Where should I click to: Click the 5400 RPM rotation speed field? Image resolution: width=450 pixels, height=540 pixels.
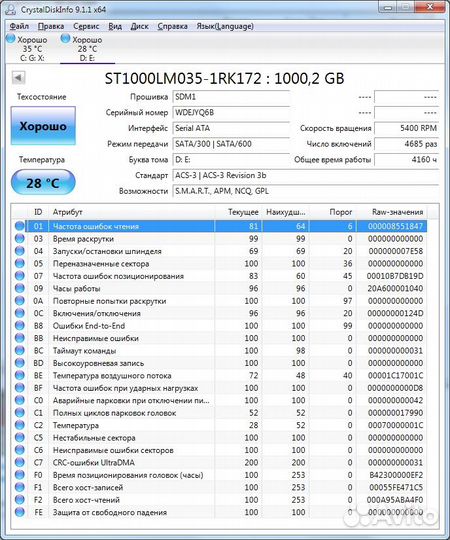406,128
